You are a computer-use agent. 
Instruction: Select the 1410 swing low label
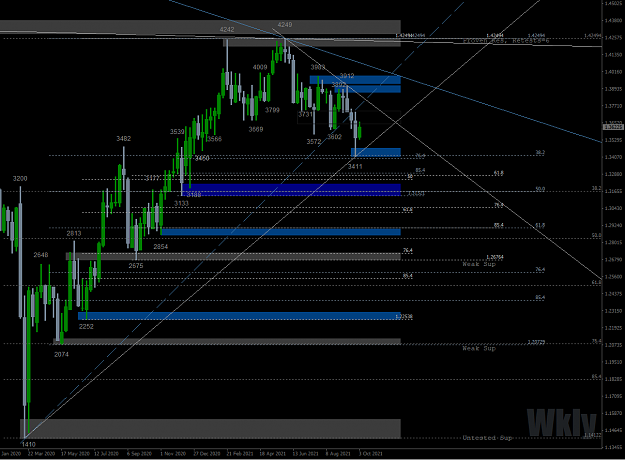click(29, 444)
